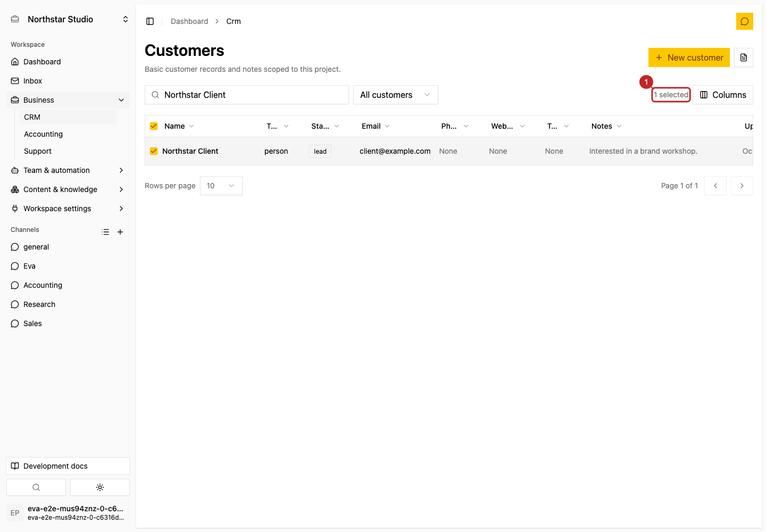Open the Accounting channel
This screenshot has height=532, width=766.
68,285
